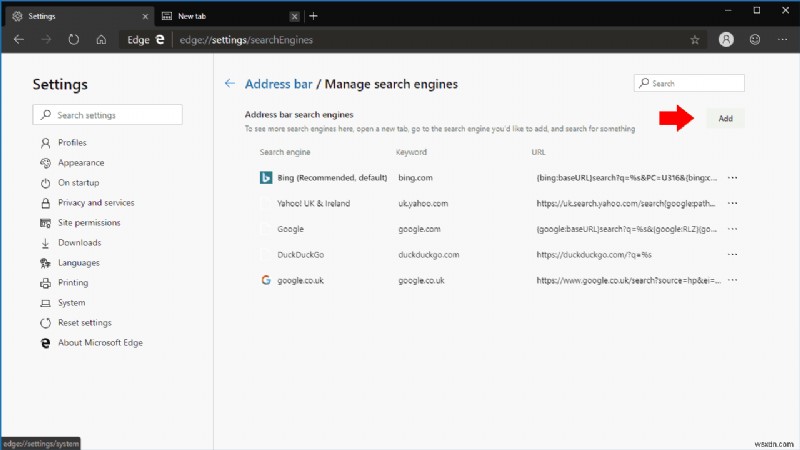800x450 pixels.
Task: Close the Settings tab
Action: pos(145,16)
